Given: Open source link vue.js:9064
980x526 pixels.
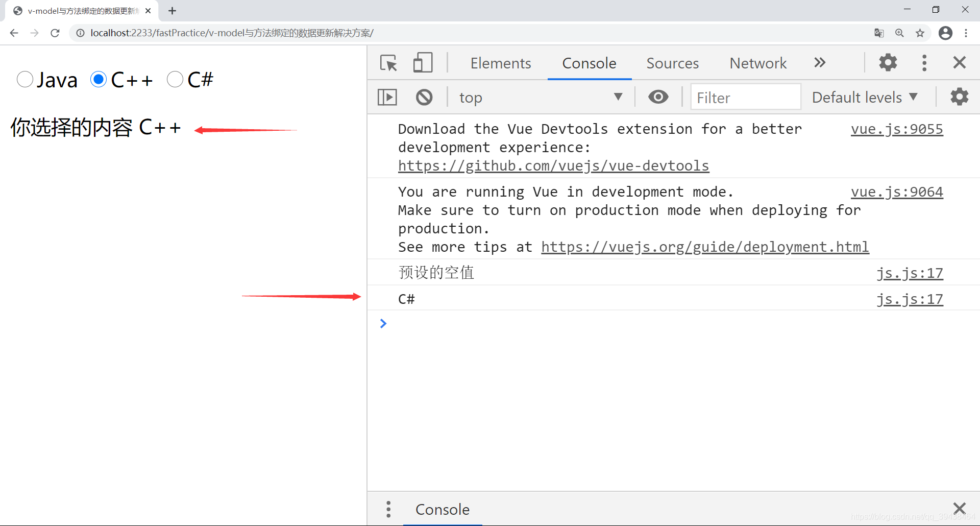Looking at the screenshot, I should [897, 192].
